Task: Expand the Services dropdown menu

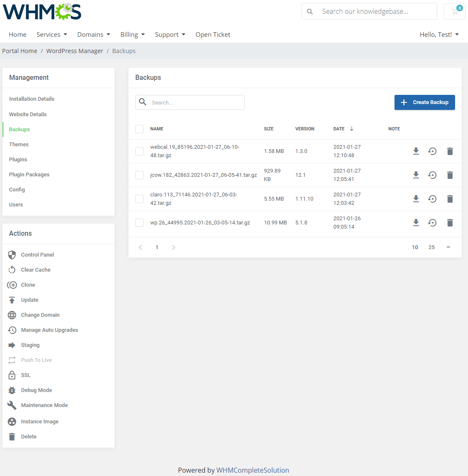Action: pyautogui.click(x=52, y=35)
